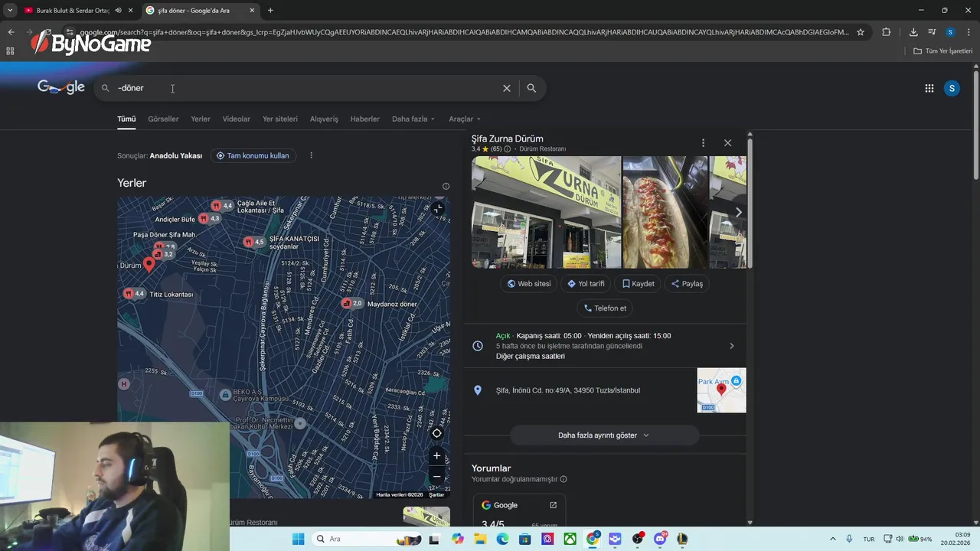Click the page vertical scrollbar
The image size is (980, 551).
[x=976, y=126]
